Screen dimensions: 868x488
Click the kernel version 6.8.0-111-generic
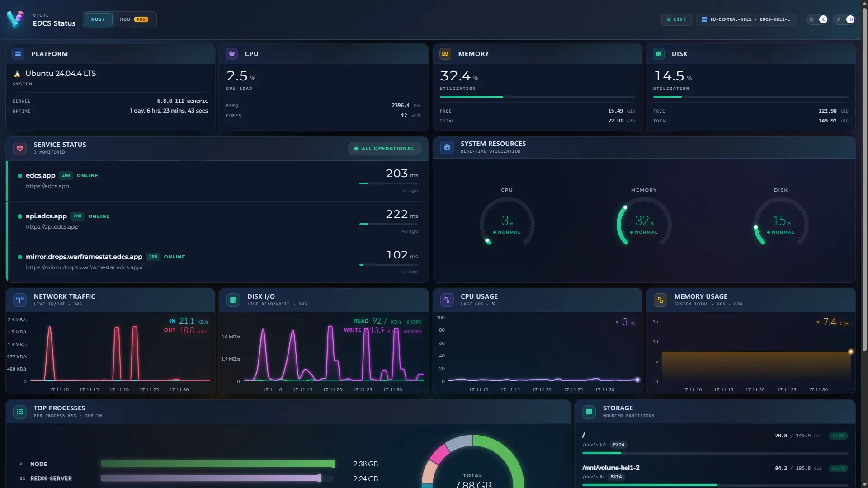(x=182, y=101)
